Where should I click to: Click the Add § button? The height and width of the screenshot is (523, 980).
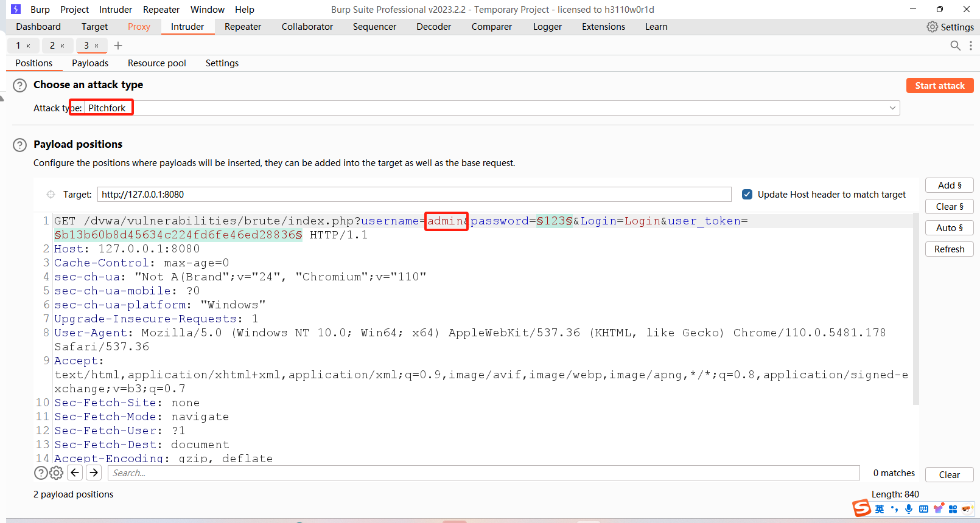tap(950, 185)
